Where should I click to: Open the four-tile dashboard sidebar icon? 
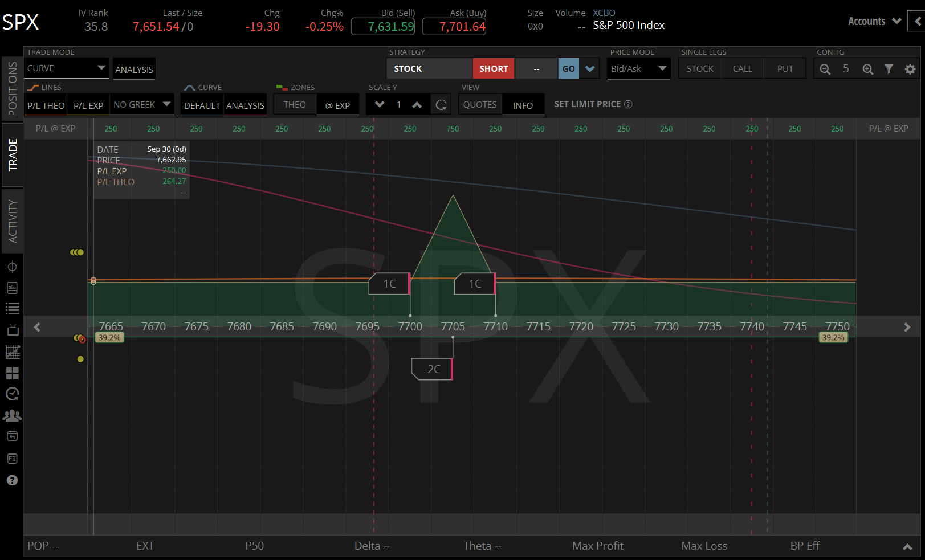[x=12, y=373]
